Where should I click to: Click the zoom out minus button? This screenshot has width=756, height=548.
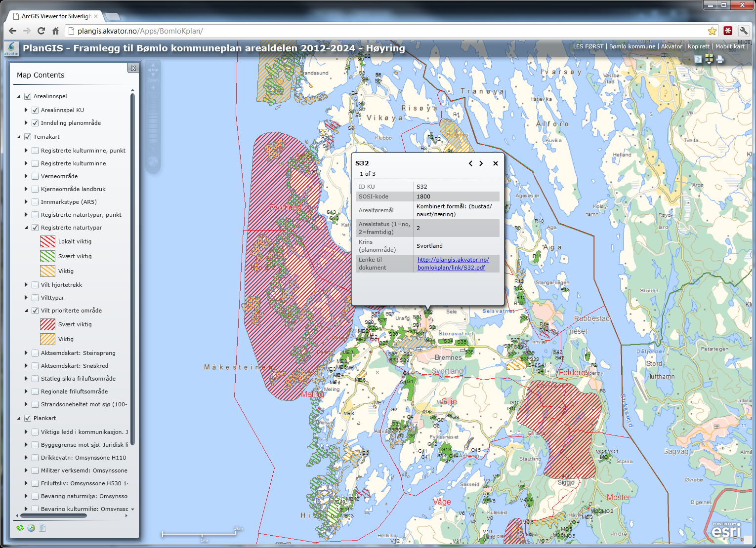[x=153, y=148]
